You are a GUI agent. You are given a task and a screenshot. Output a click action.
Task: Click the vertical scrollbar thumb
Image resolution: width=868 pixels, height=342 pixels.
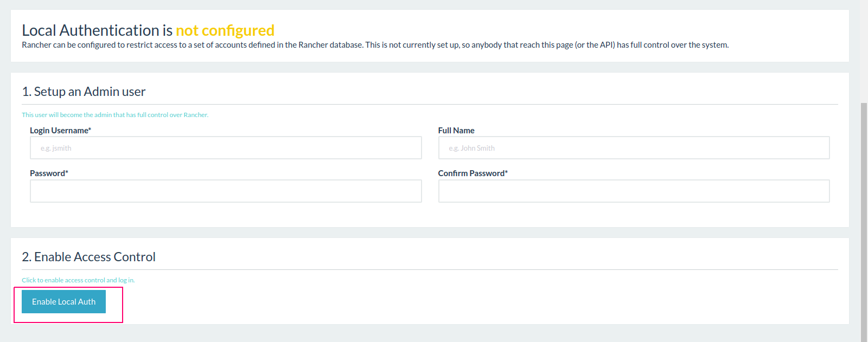coord(864,222)
